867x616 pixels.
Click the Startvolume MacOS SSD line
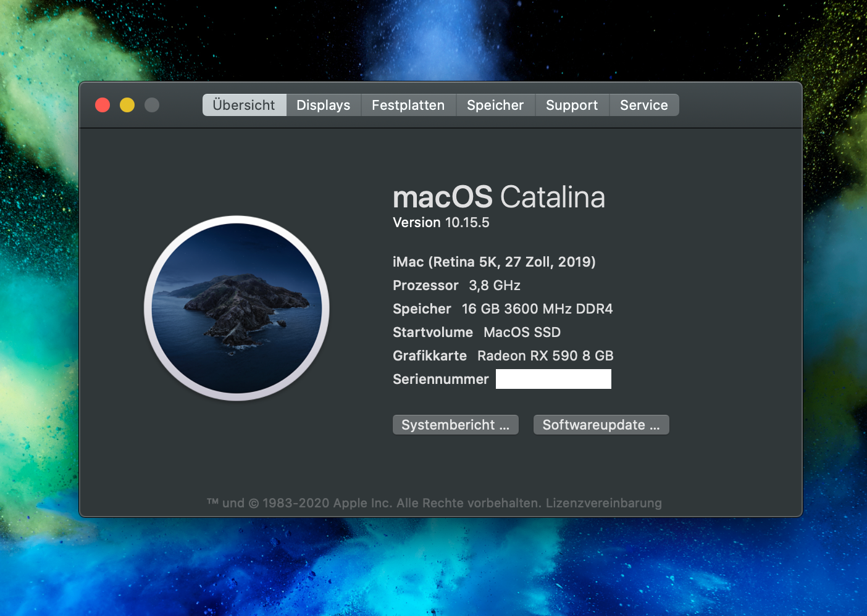tap(477, 332)
